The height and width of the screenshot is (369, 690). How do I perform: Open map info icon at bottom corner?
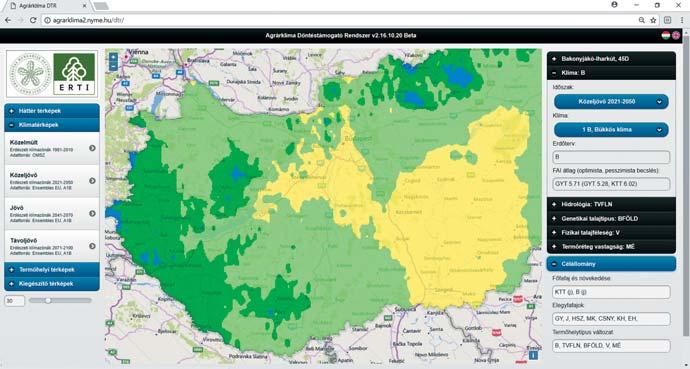[x=533, y=354]
